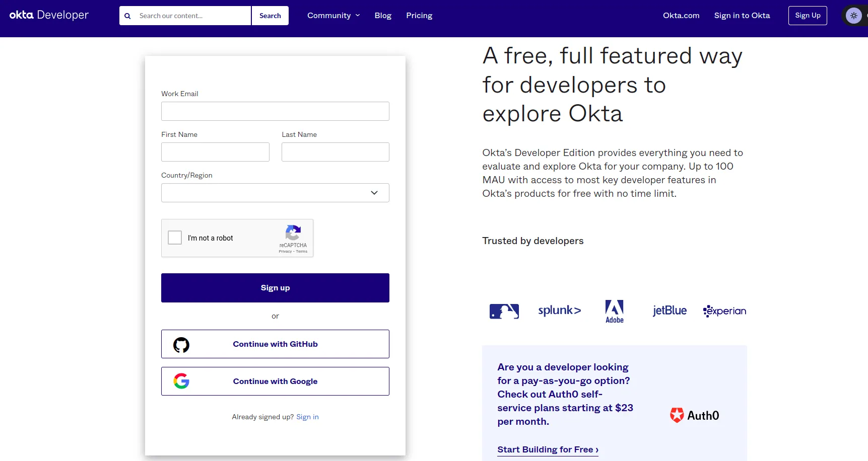Screen dimensions: 868x461
Task: Click the Auth0 pay-as-you-go promo text
Action: click(x=565, y=394)
